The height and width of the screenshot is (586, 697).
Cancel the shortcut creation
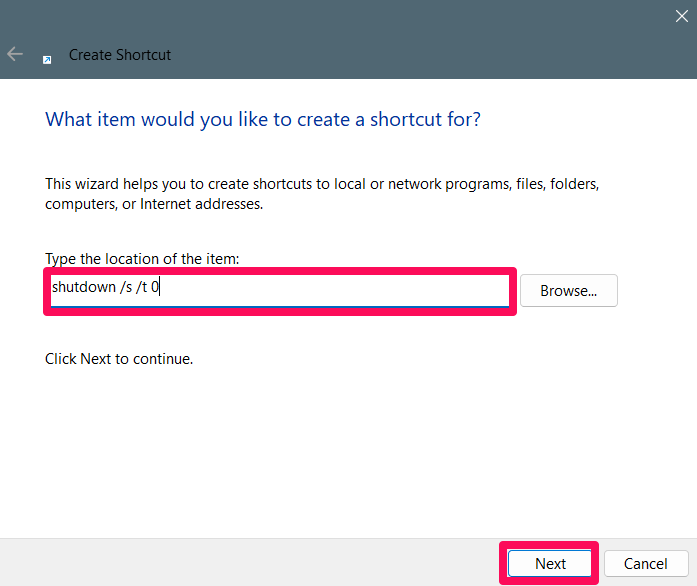[x=646, y=563]
